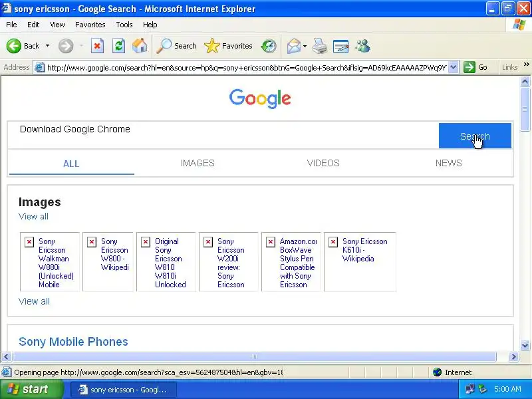Click the horizontal scrollbar thumb
The height and width of the screenshot is (399, 532).
pos(255,357)
